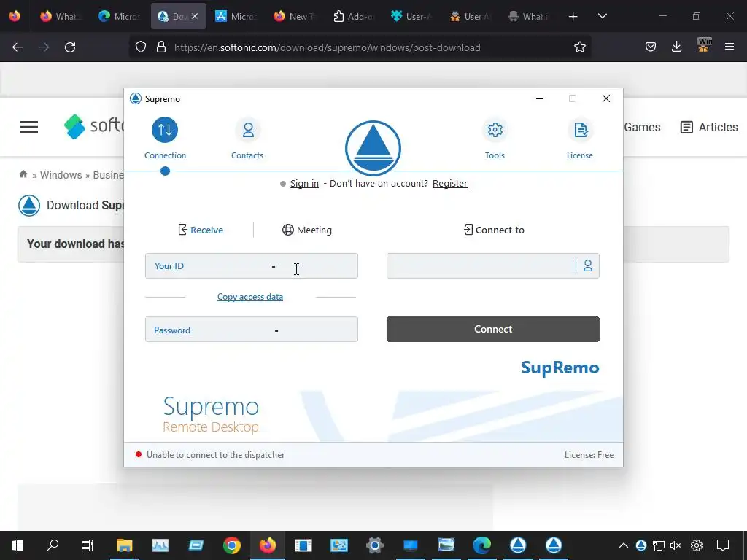Click the Supremo system tray icon
747x560 pixels.
(x=641, y=545)
